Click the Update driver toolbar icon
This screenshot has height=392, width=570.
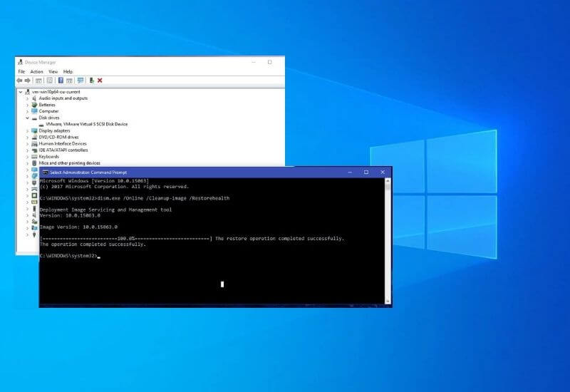pos(91,81)
